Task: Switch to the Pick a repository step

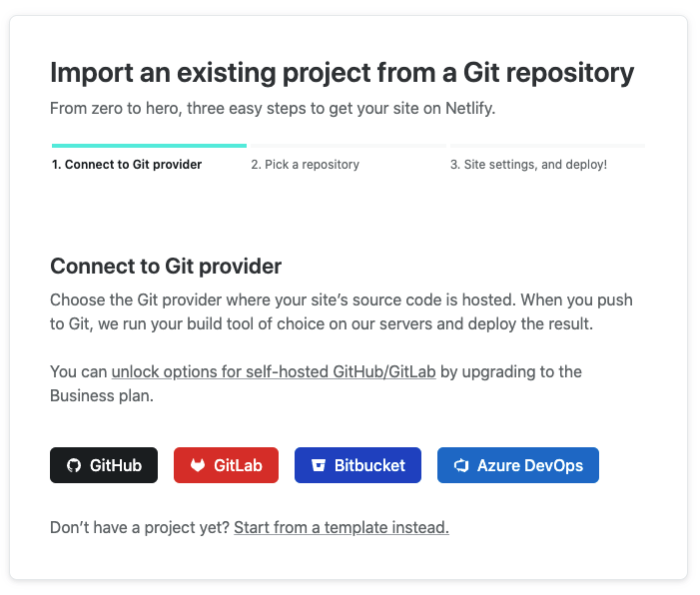Action: point(305,165)
